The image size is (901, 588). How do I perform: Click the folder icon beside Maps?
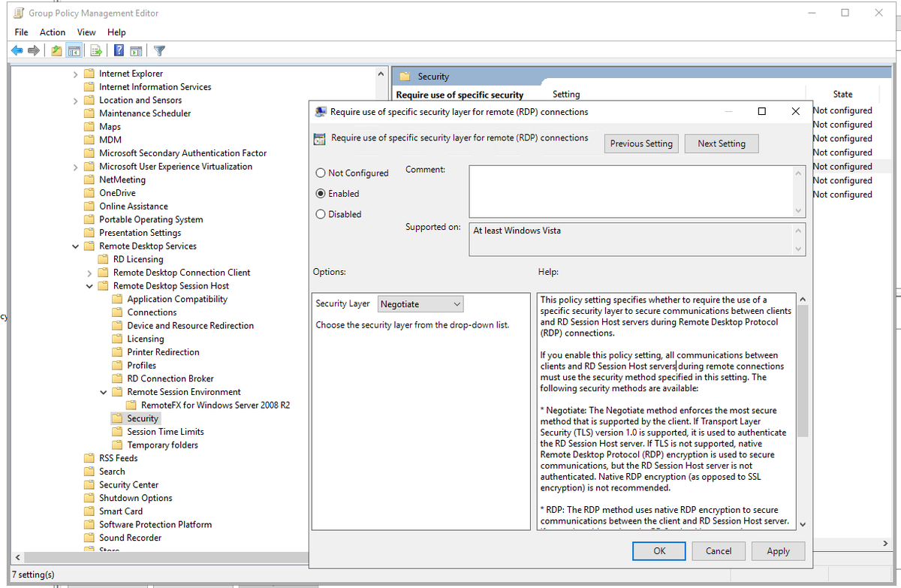[x=89, y=127]
